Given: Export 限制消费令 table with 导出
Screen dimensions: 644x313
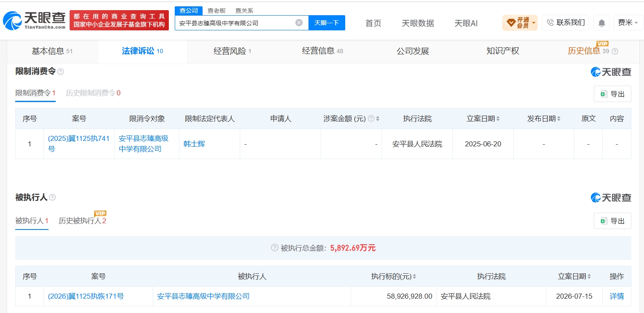Looking at the screenshot, I should coord(612,94).
